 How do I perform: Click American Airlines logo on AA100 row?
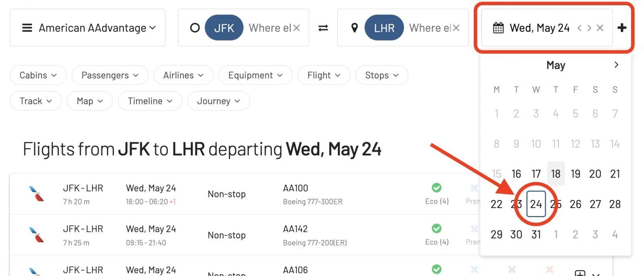(36, 194)
